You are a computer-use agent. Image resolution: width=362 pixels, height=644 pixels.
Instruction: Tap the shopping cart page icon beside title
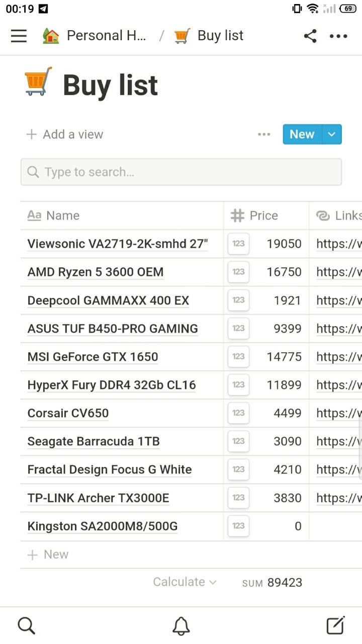38,82
